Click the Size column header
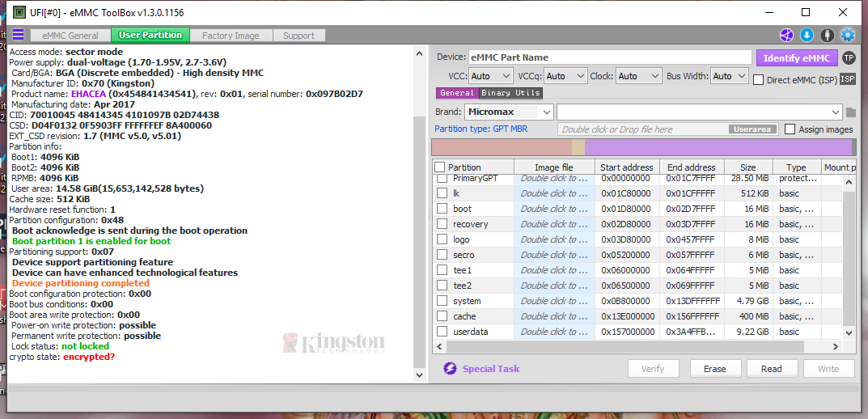 click(748, 167)
